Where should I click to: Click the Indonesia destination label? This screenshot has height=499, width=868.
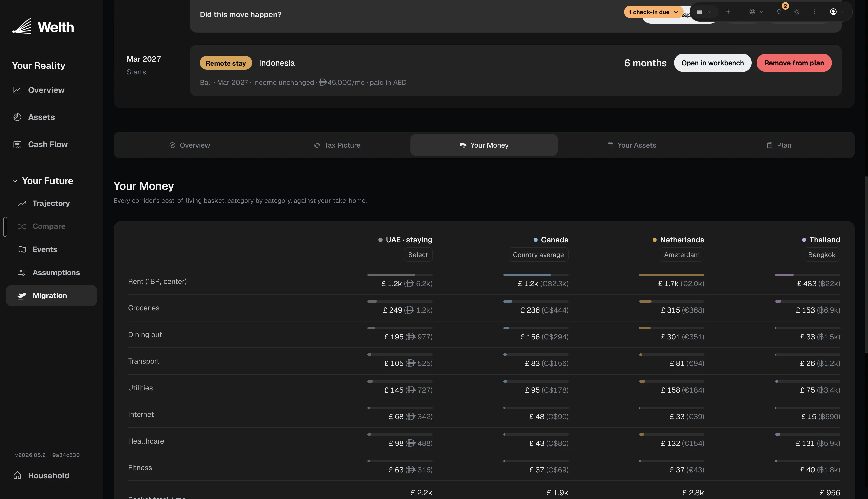point(277,63)
